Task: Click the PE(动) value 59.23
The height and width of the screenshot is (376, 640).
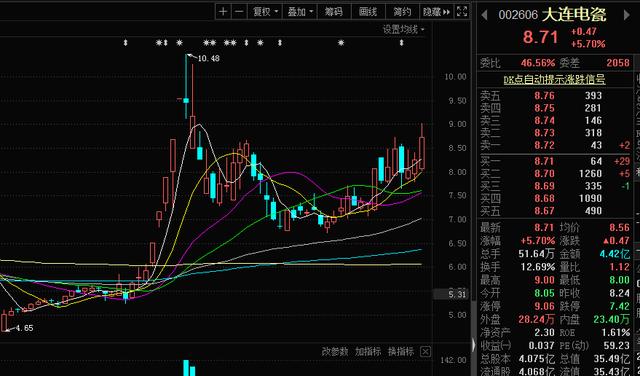Action: (x=617, y=345)
